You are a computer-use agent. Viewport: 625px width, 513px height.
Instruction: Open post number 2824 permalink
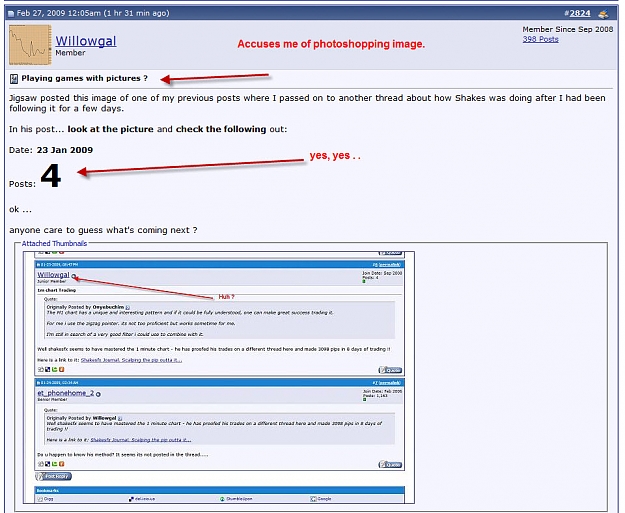pos(580,13)
